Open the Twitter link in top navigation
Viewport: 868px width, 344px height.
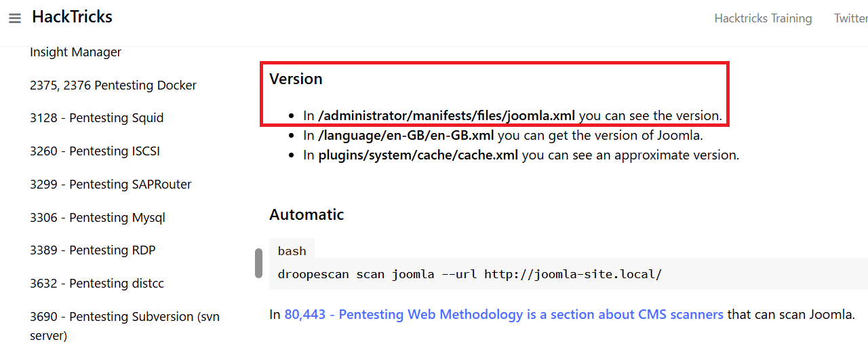[x=850, y=18]
